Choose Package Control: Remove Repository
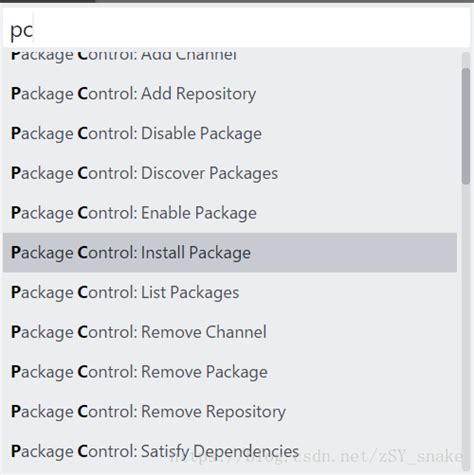Viewport: 474px width, 475px height. [x=230, y=411]
